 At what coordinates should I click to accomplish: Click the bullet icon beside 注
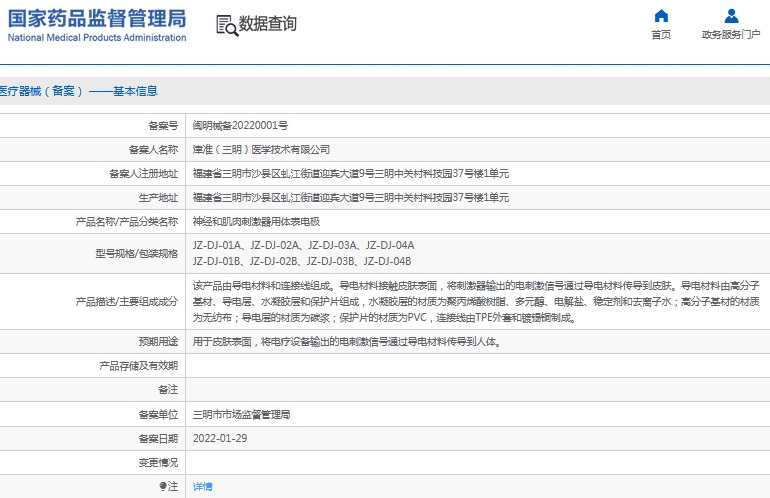point(163,486)
